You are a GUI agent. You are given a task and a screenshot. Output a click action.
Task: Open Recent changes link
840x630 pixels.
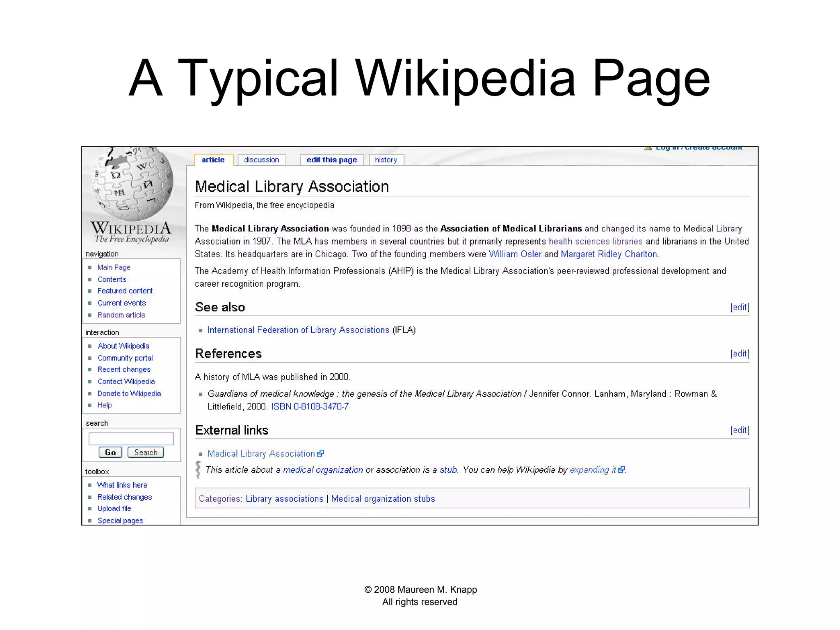coord(124,370)
